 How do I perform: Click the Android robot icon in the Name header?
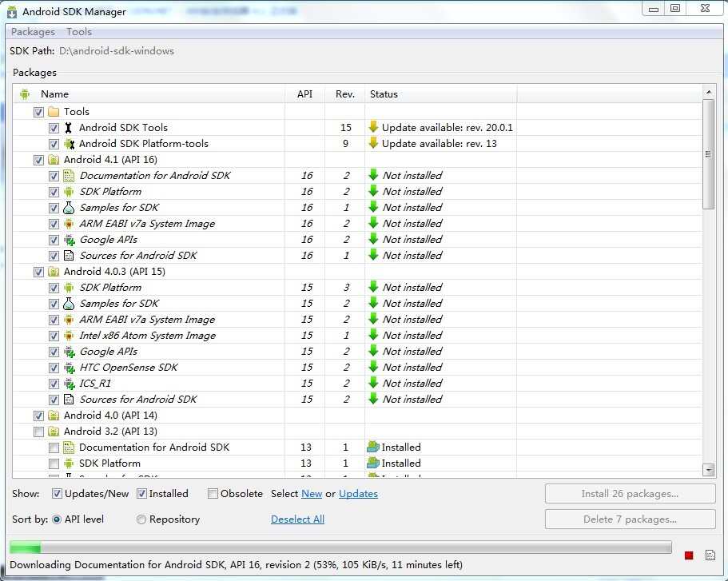click(25, 94)
